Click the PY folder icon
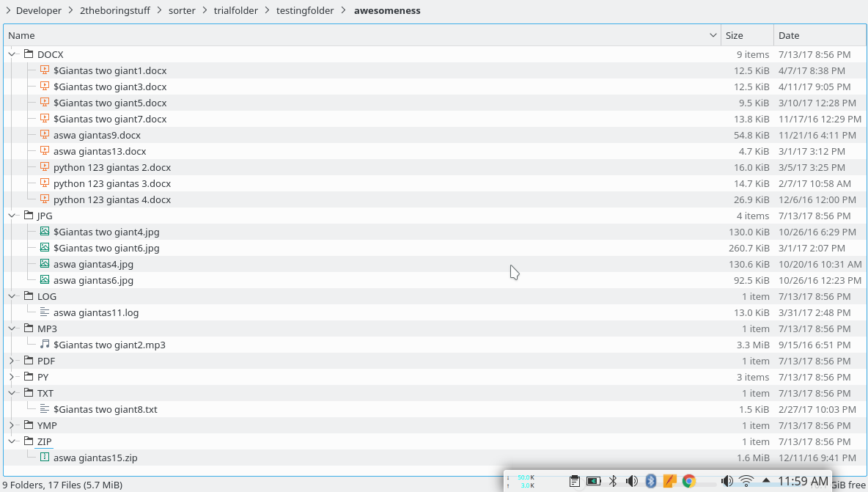Viewport: 868px width, 492px height. click(x=29, y=376)
